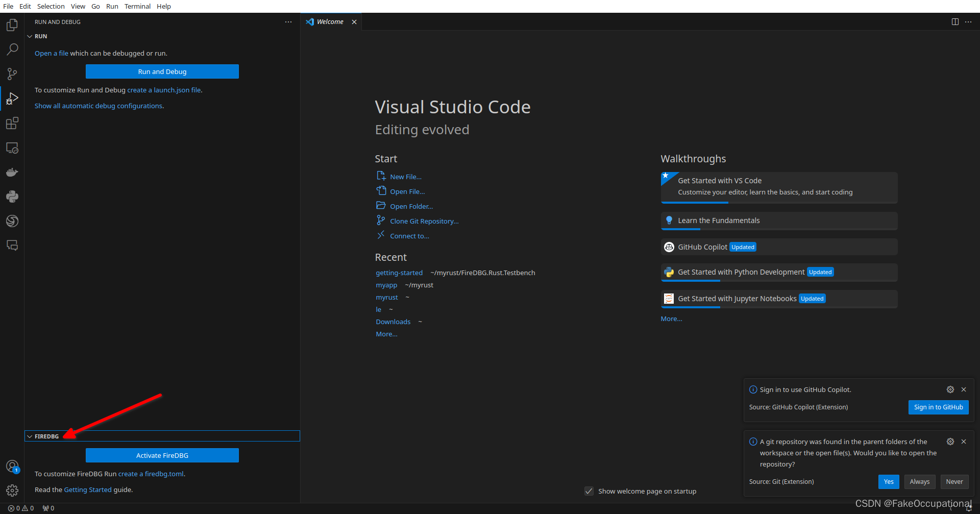Click Connect to... under Start
This screenshot has height=514, width=980.
tap(410, 236)
